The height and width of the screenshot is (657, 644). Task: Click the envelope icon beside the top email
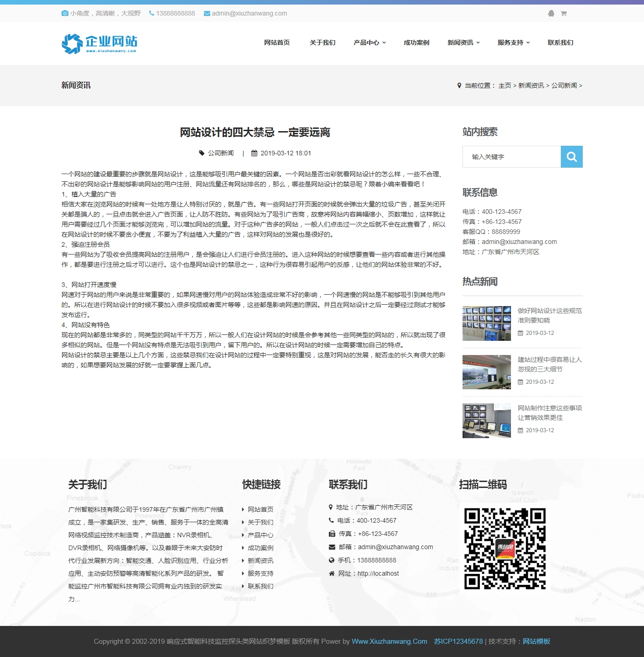point(207,14)
